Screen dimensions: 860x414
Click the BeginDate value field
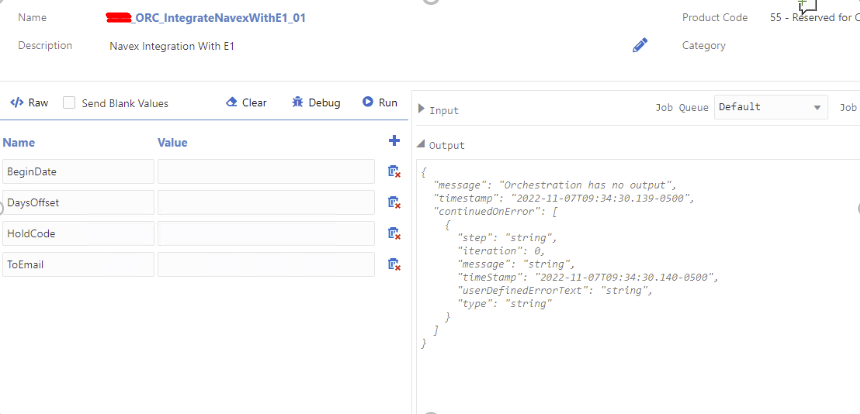click(x=265, y=172)
